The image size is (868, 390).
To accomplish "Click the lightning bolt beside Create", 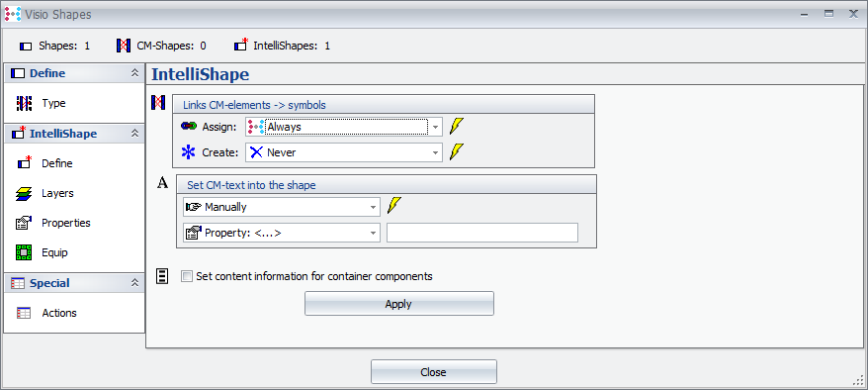I will pos(456,151).
